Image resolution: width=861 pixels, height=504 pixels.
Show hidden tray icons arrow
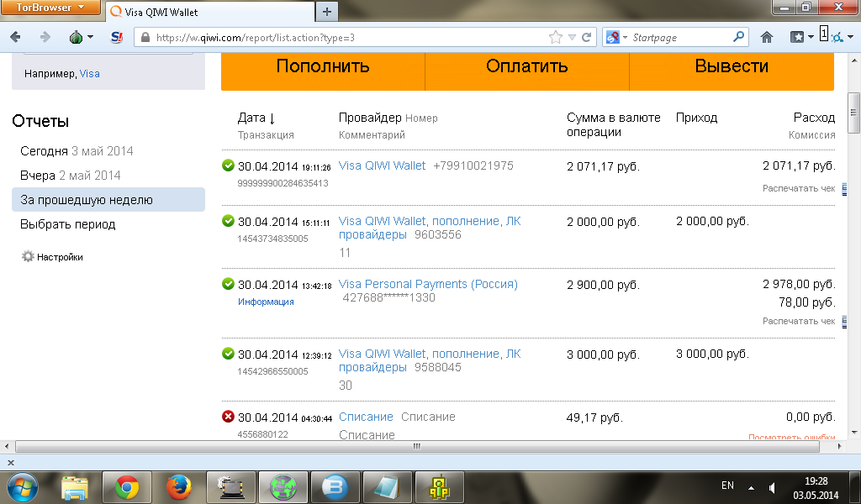click(751, 487)
